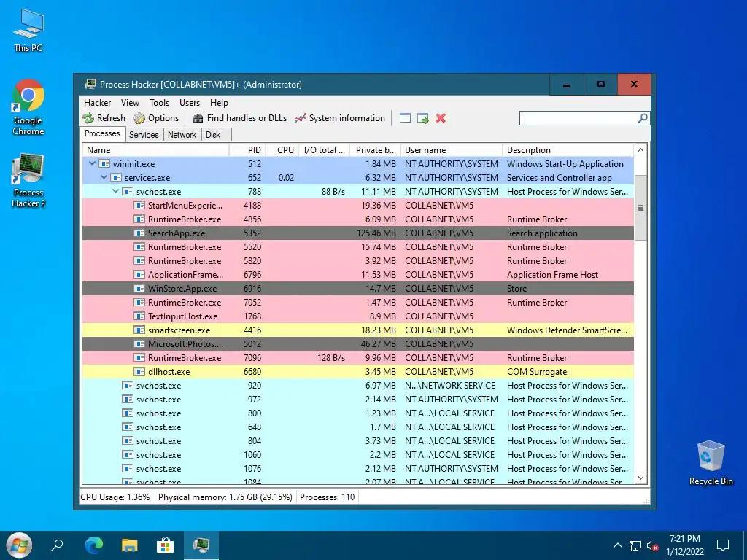Select svchost.exe with PID 920
Screen dimensions: 747x560
[x=357, y=385]
